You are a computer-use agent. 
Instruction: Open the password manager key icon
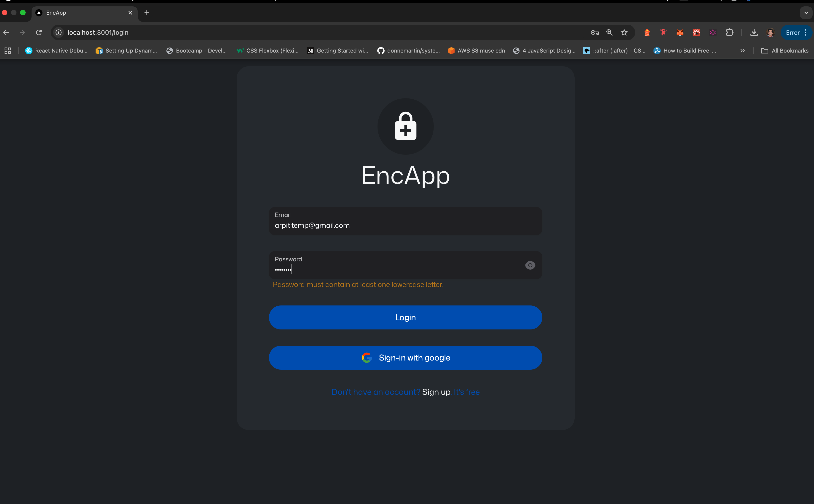(x=595, y=32)
